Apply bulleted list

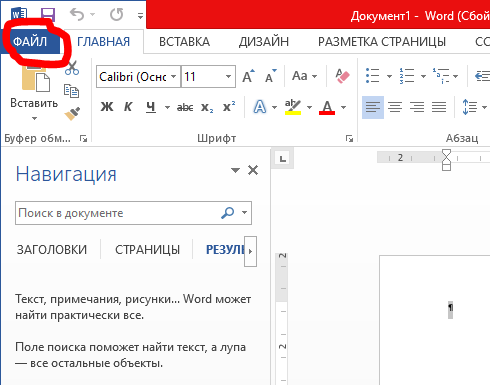[373, 76]
